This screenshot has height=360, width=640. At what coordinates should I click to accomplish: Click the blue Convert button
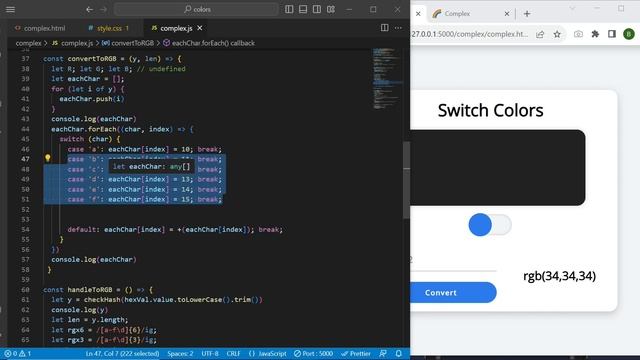(453, 293)
